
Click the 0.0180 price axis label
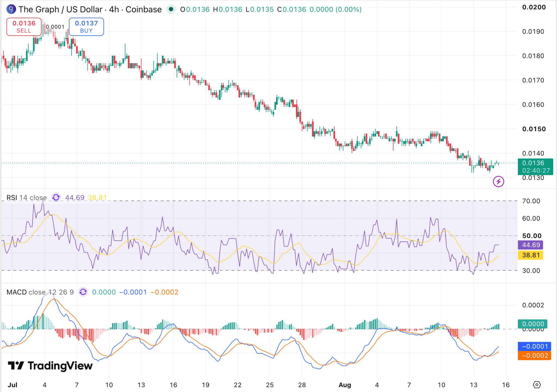pos(533,56)
